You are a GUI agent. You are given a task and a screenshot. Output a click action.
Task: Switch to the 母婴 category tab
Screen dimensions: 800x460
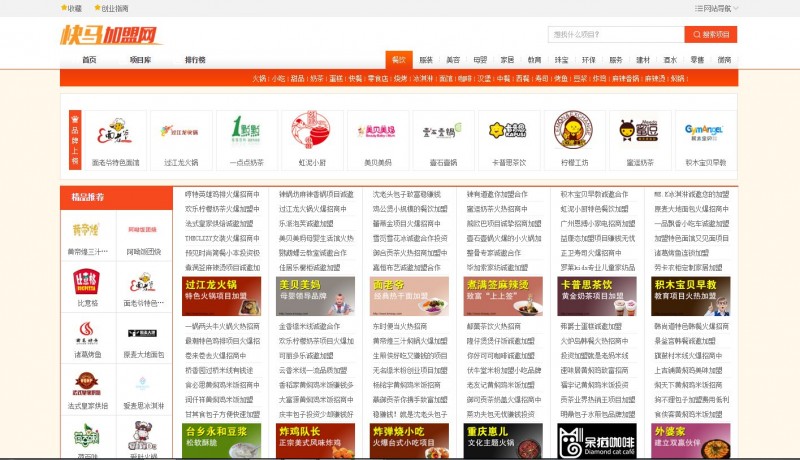(480, 60)
